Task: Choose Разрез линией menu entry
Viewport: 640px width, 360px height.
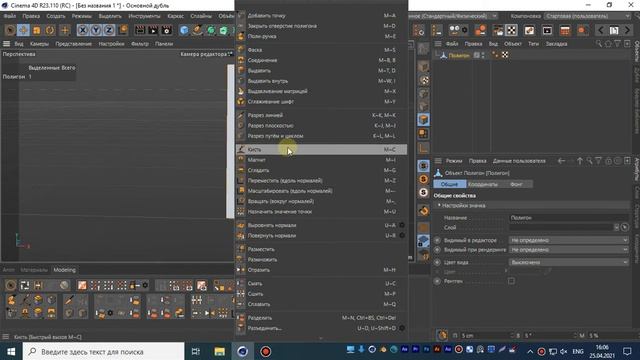Action: pos(321,115)
